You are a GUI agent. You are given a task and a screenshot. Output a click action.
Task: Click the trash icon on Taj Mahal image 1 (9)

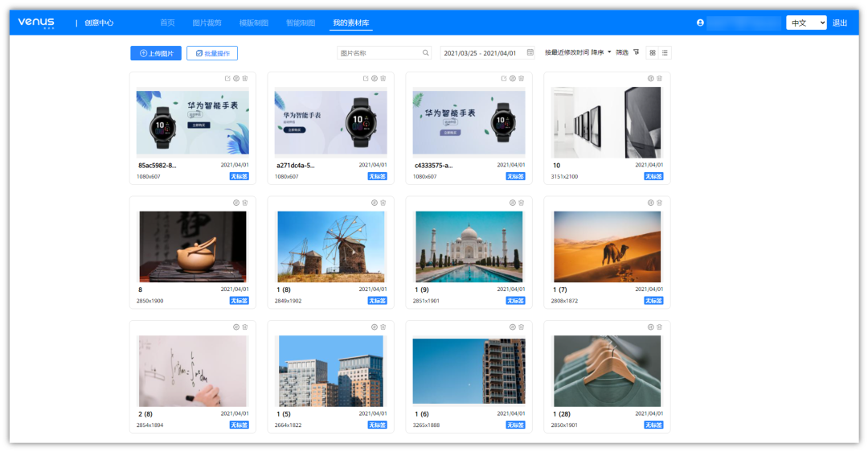(521, 203)
